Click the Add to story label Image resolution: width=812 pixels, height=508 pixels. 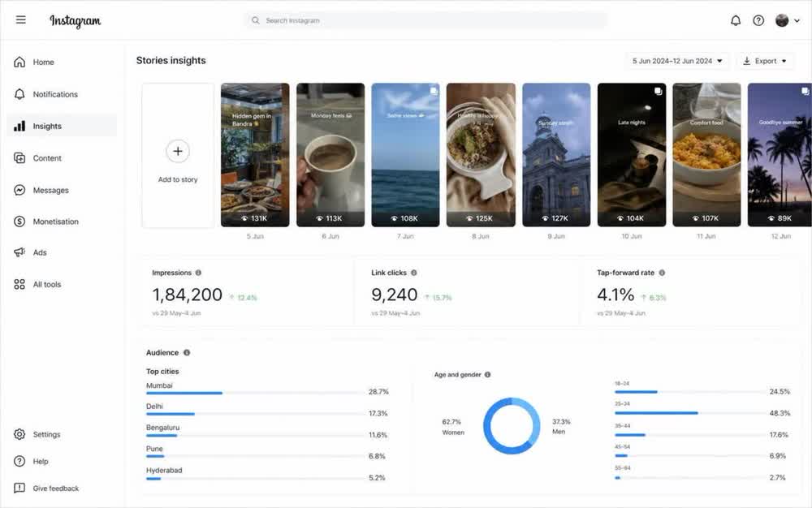click(178, 179)
